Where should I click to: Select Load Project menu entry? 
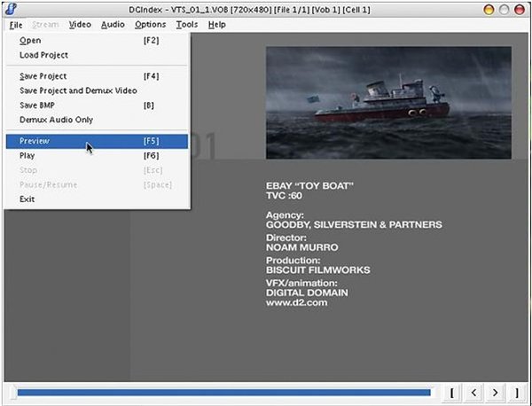point(97,55)
